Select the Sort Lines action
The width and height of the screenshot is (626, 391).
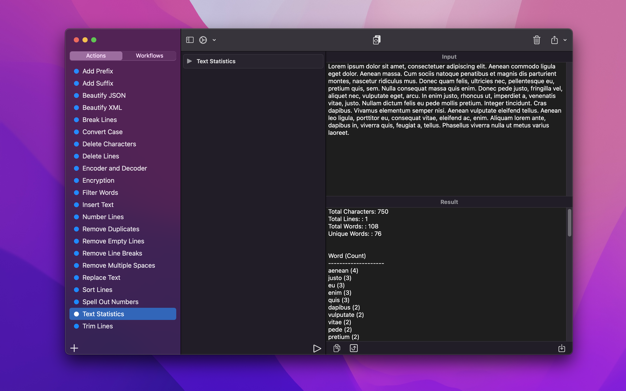point(123,290)
